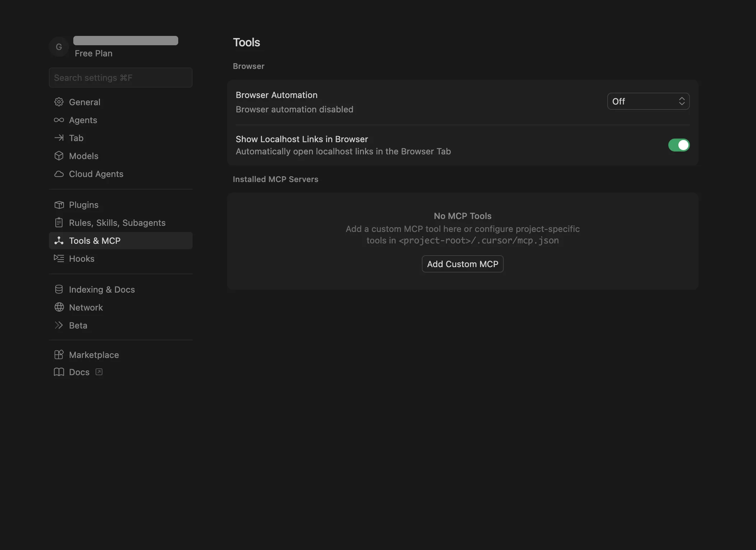Select the Beta chevrons icon

[59, 325]
